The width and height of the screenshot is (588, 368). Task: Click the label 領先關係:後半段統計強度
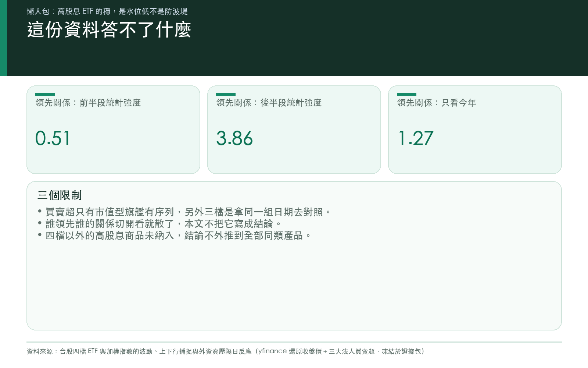269,103
